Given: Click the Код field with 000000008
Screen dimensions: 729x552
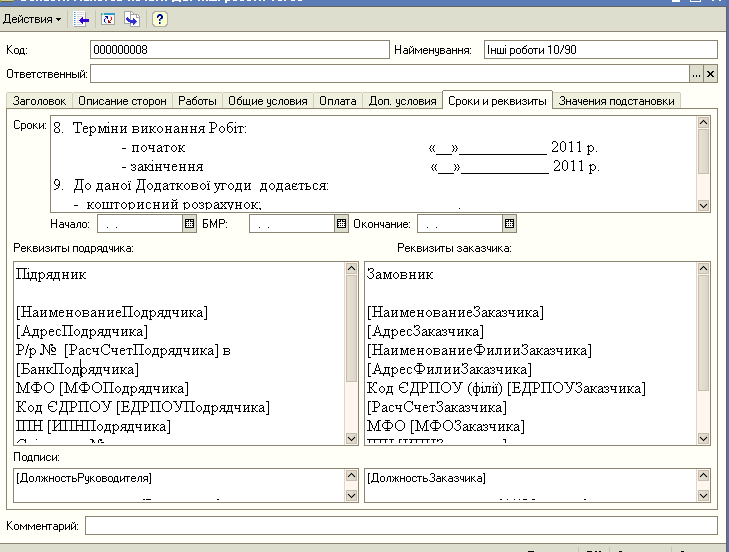Looking at the screenshot, I should click(237, 49).
